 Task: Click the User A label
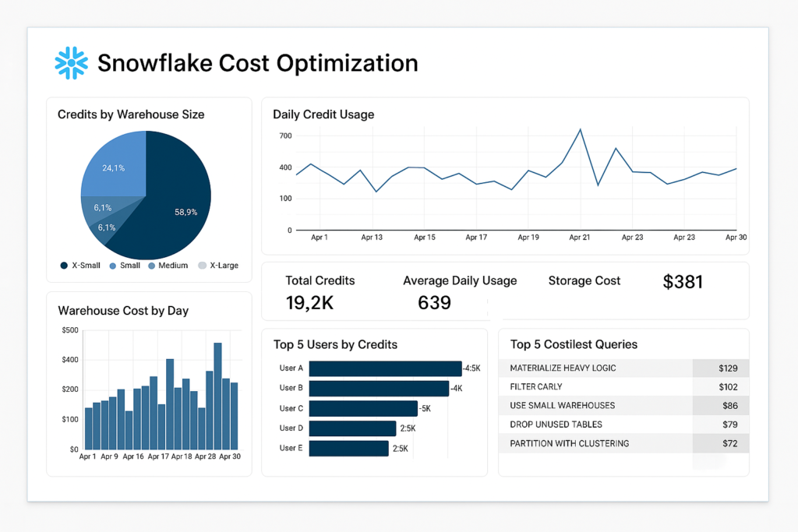[291, 368]
